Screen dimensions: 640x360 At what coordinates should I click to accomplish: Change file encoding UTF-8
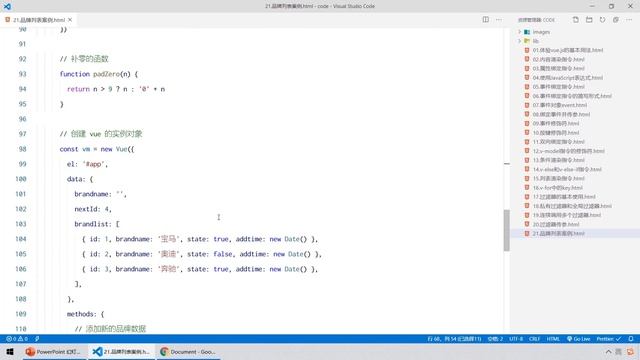pos(516,339)
